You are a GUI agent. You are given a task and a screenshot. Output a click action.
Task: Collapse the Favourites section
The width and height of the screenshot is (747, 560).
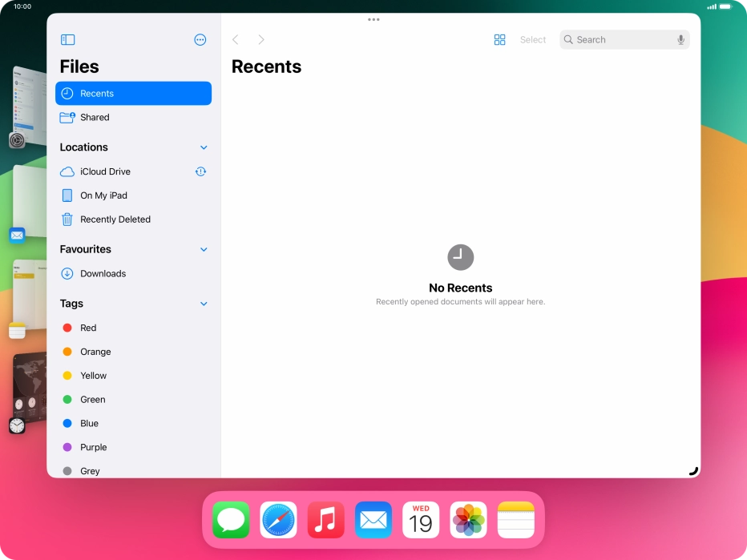tap(203, 249)
